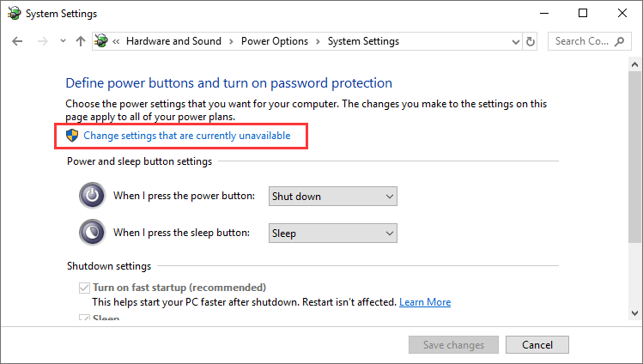Toggle the partially visible Sleep checkbox

84,318
